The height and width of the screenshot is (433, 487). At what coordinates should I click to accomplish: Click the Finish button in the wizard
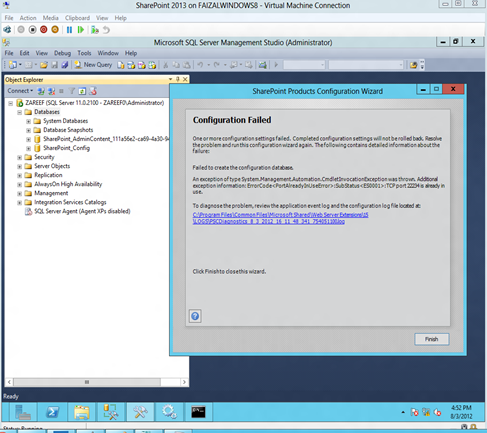click(432, 339)
